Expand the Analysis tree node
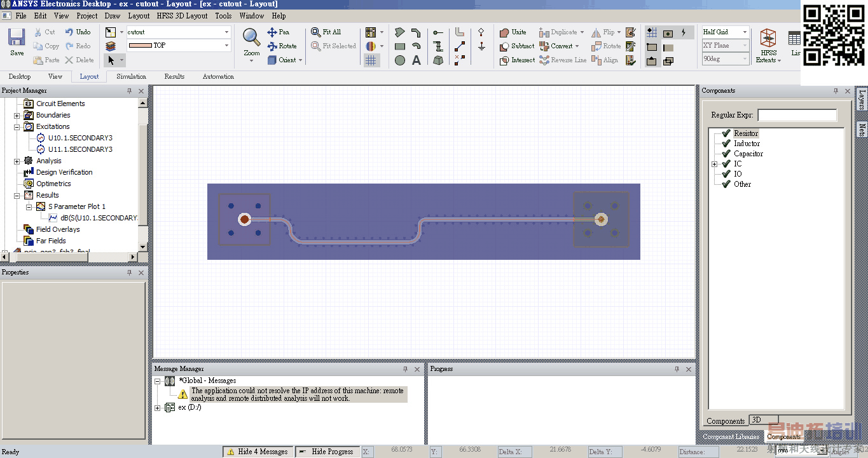868x458 pixels. (x=17, y=161)
